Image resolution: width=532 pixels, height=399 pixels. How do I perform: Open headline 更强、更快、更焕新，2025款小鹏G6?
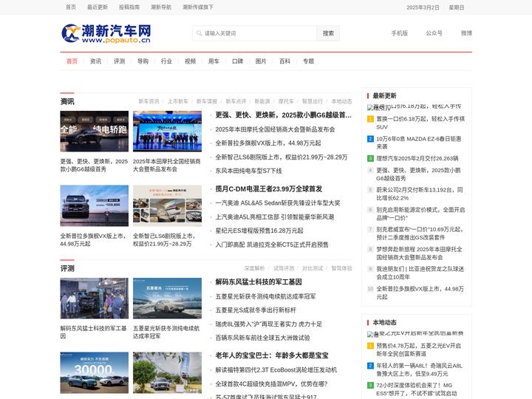pos(283,115)
